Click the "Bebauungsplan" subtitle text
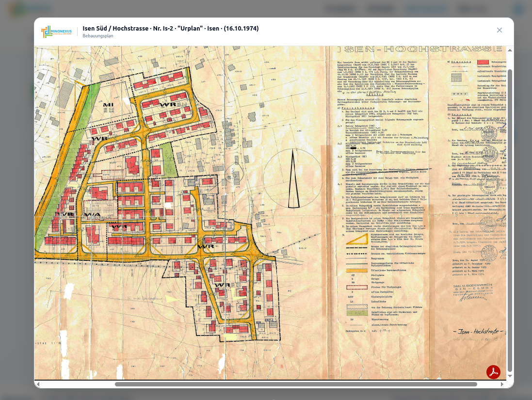 [x=97, y=36]
